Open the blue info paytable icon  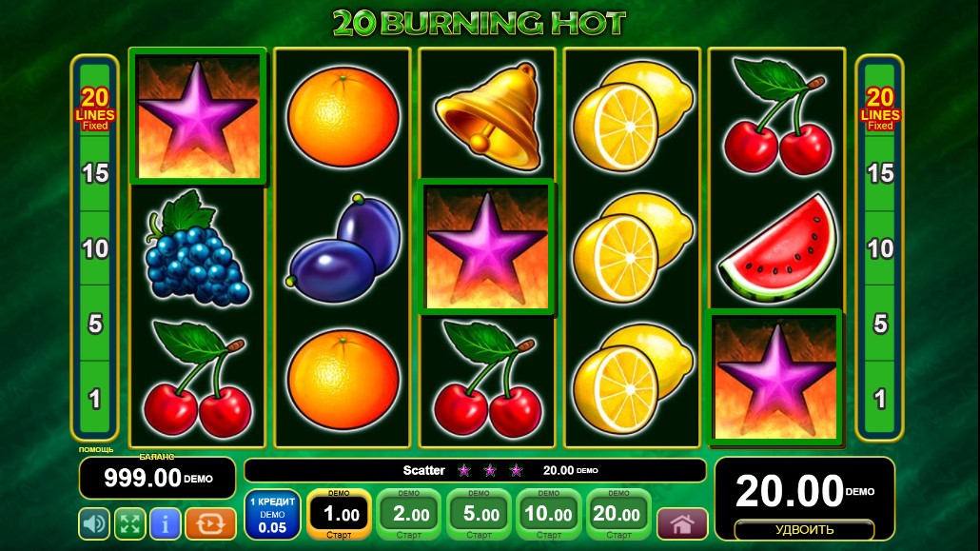pyautogui.click(x=165, y=523)
